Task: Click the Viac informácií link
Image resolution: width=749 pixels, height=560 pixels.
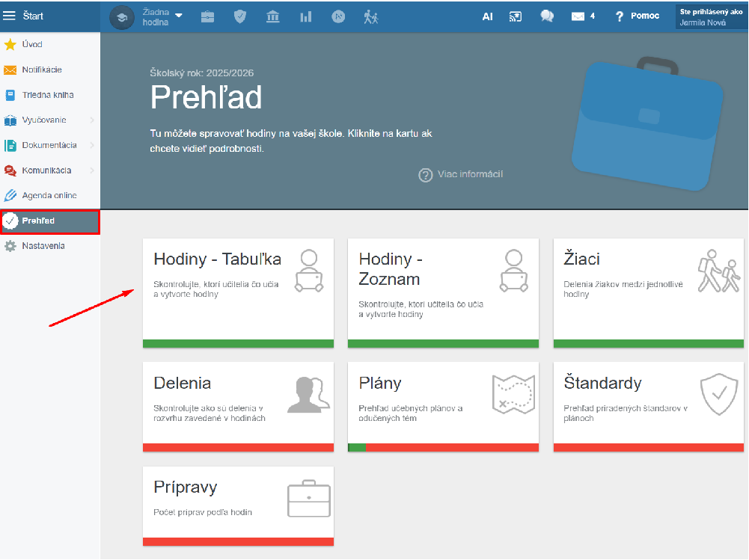Action: click(x=461, y=174)
